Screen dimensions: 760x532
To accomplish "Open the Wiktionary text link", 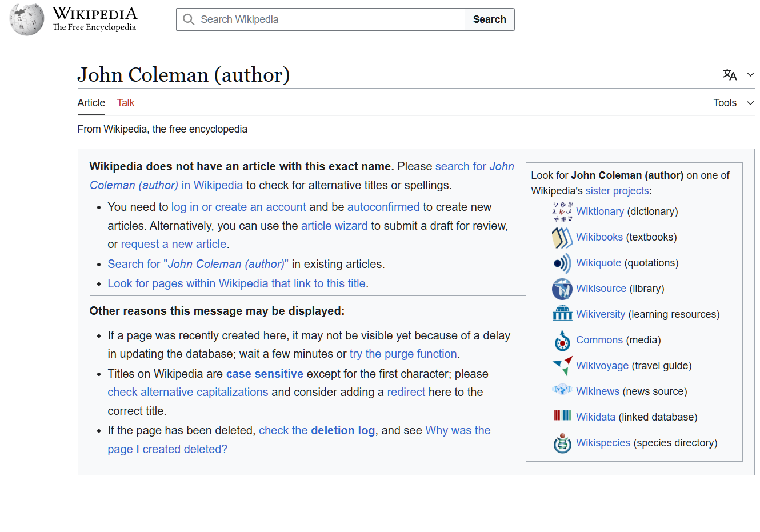I will (x=600, y=211).
